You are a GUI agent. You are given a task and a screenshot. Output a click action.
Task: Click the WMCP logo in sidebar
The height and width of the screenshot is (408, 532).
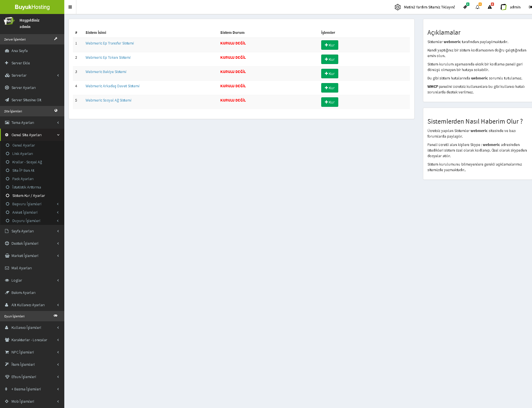[x=9, y=21]
